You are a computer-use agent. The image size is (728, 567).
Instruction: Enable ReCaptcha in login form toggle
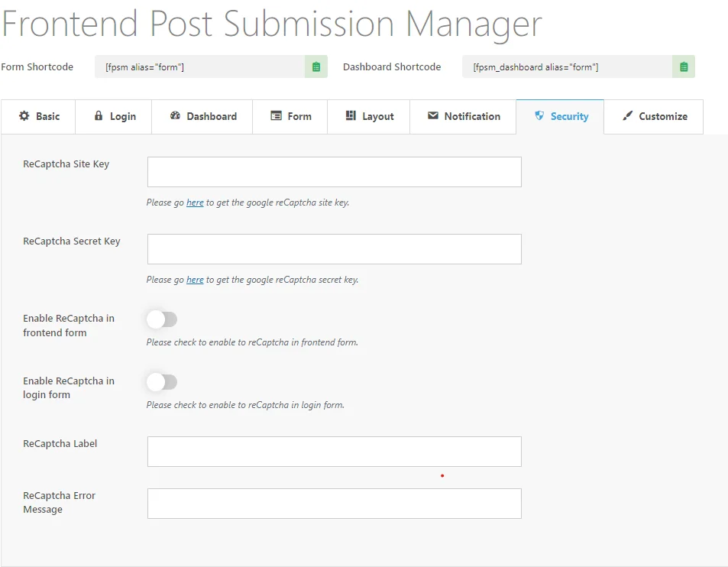coord(162,382)
